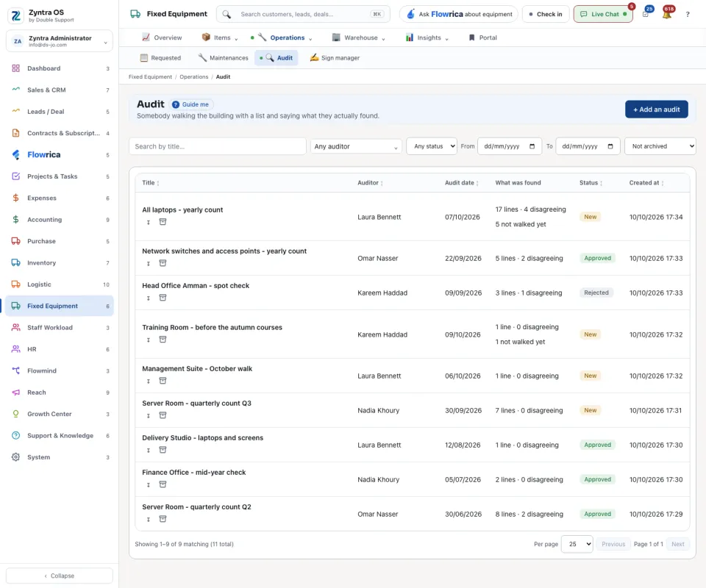Archive the Delivery Studio laptops and screens audit

point(163,450)
